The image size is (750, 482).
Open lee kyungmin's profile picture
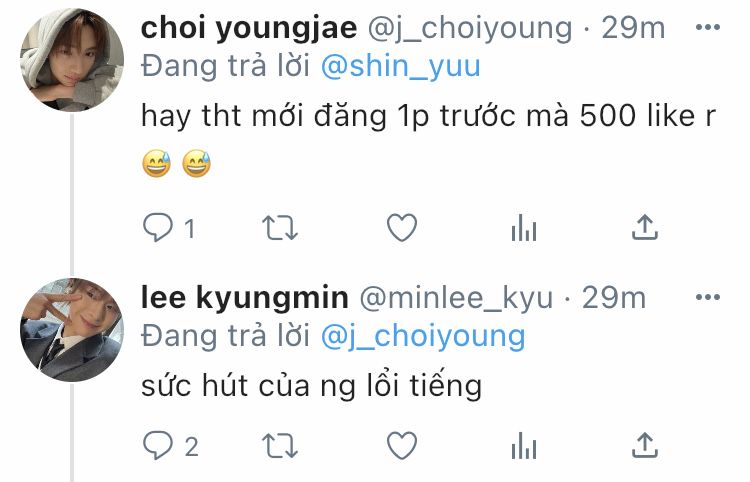[x=72, y=329]
